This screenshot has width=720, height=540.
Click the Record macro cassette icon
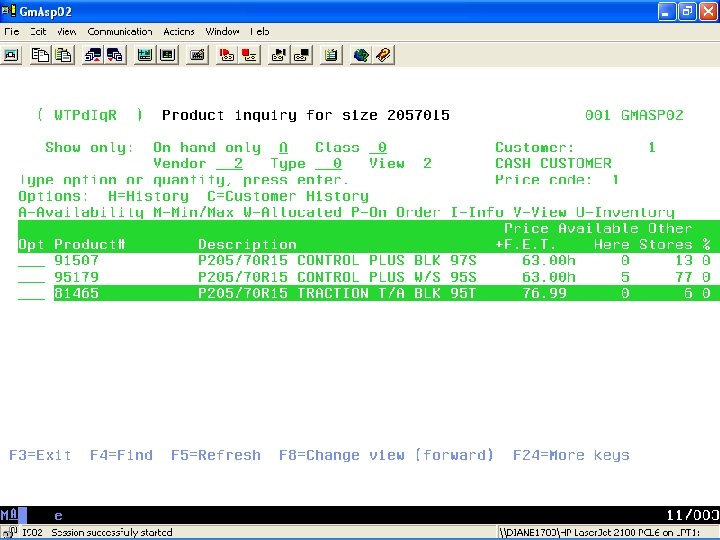(x=226, y=55)
